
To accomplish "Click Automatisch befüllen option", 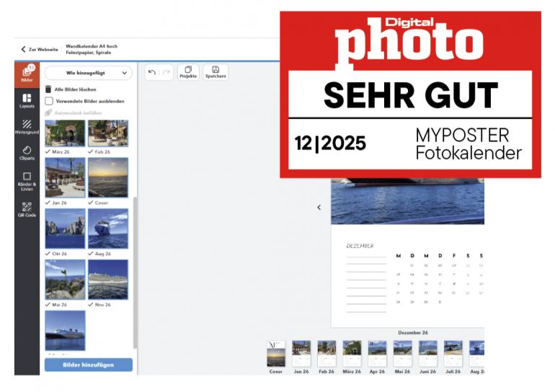I will tap(74, 113).
